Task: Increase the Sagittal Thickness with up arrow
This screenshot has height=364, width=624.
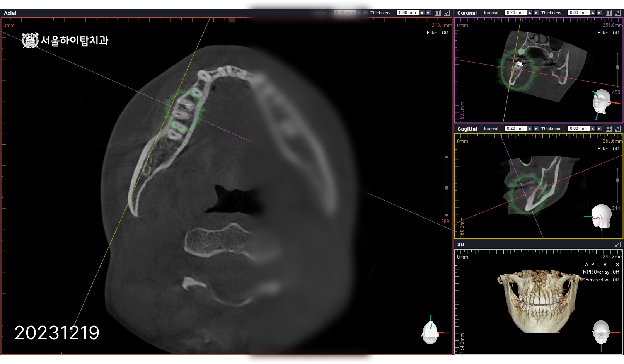Action: (x=593, y=129)
